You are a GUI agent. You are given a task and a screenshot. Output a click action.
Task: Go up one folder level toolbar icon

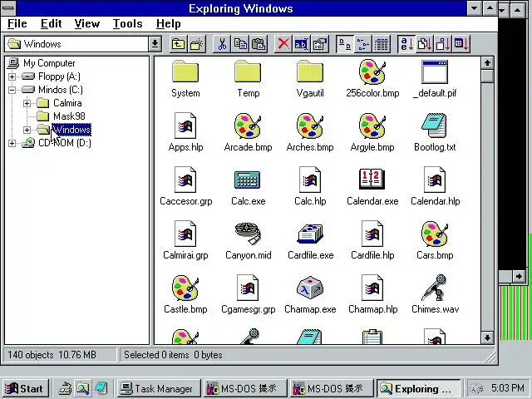click(x=178, y=44)
